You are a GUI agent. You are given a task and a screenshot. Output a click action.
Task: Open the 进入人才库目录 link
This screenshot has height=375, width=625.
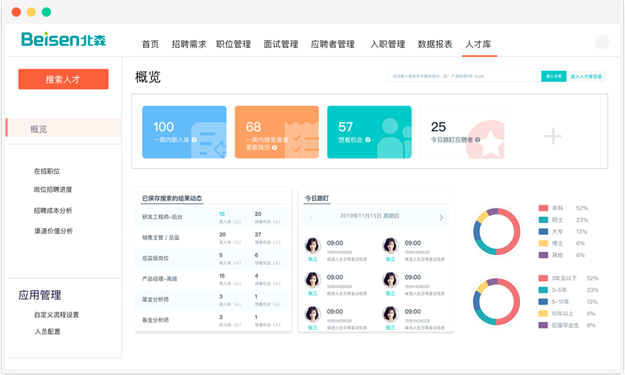click(586, 77)
